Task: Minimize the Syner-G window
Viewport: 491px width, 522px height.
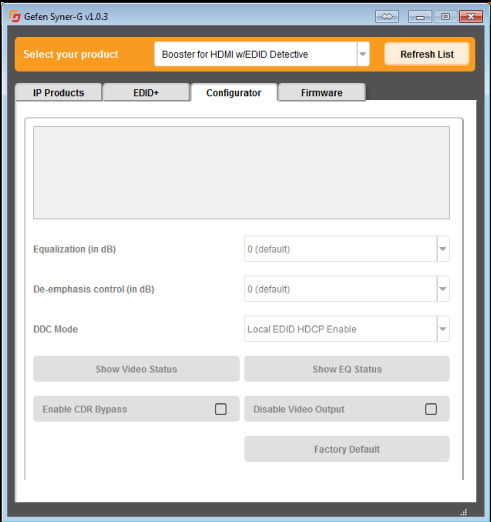Action: [420, 16]
